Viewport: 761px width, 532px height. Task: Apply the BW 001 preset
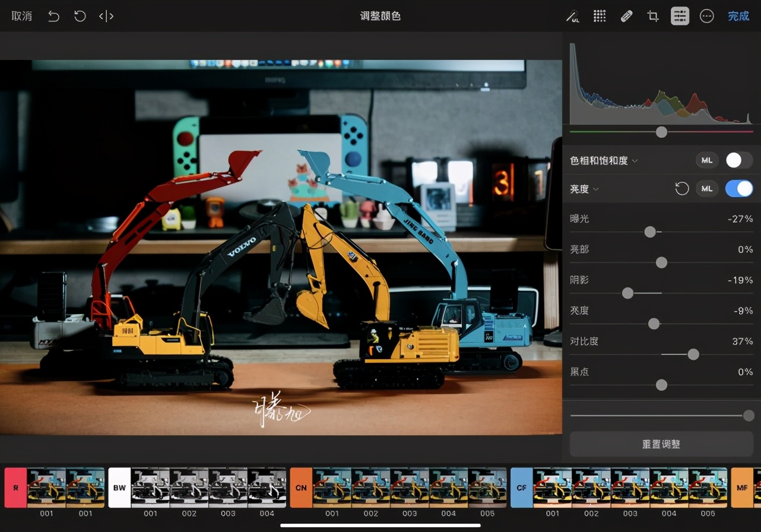[x=150, y=487]
